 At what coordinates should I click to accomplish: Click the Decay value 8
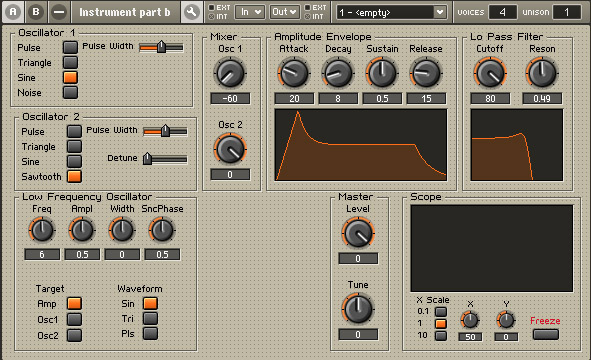pyautogui.click(x=338, y=99)
